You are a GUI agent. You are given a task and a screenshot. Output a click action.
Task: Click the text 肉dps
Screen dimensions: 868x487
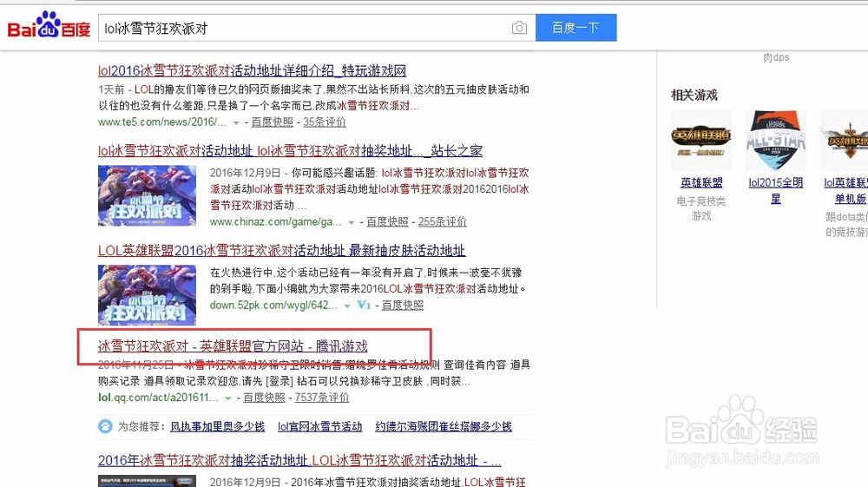[x=776, y=57]
